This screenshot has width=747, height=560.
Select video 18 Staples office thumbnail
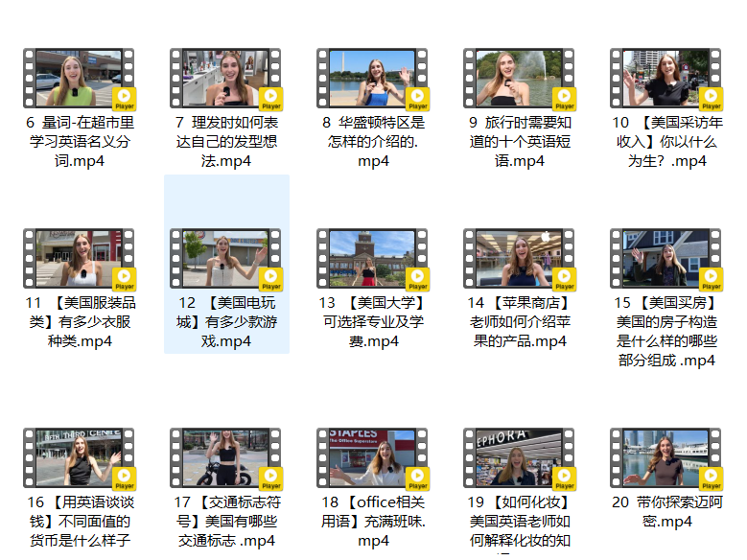click(x=373, y=458)
